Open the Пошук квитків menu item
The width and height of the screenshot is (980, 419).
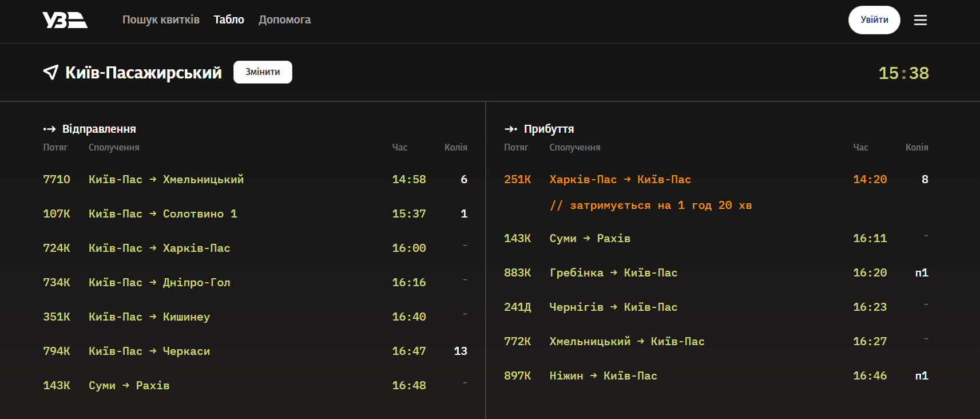click(161, 19)
